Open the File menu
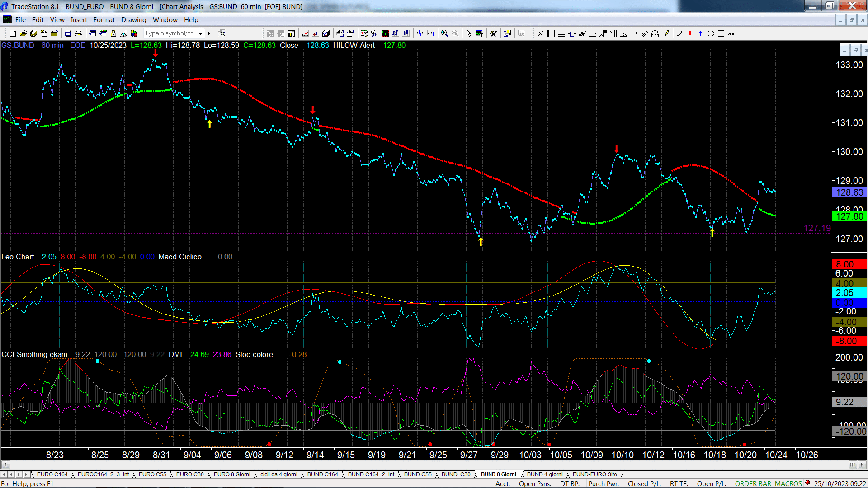This screenshot has width=868, height=488. (20, 20)
